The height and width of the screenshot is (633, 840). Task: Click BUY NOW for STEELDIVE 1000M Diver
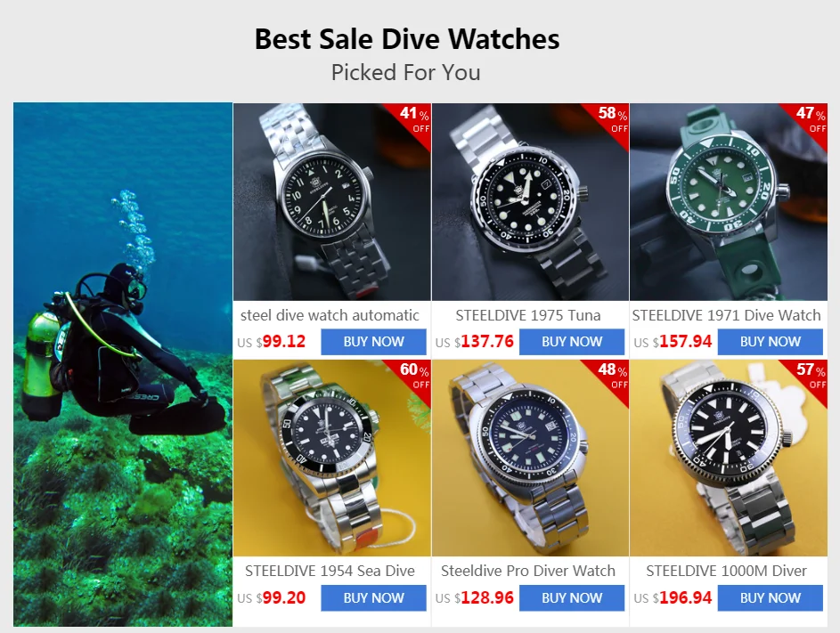click(x=770, y=597)
